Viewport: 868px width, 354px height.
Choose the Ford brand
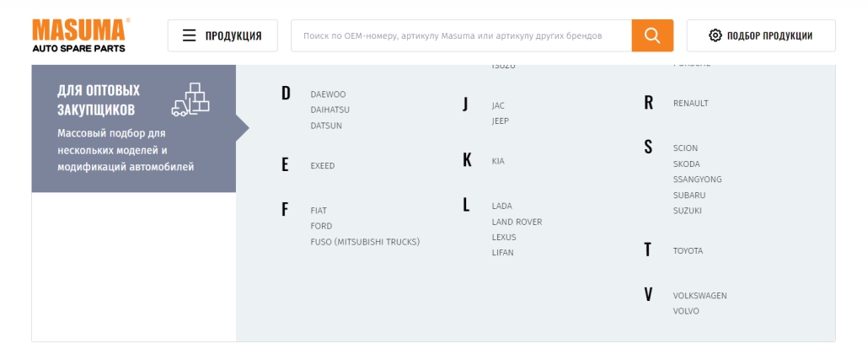[321, 226]
